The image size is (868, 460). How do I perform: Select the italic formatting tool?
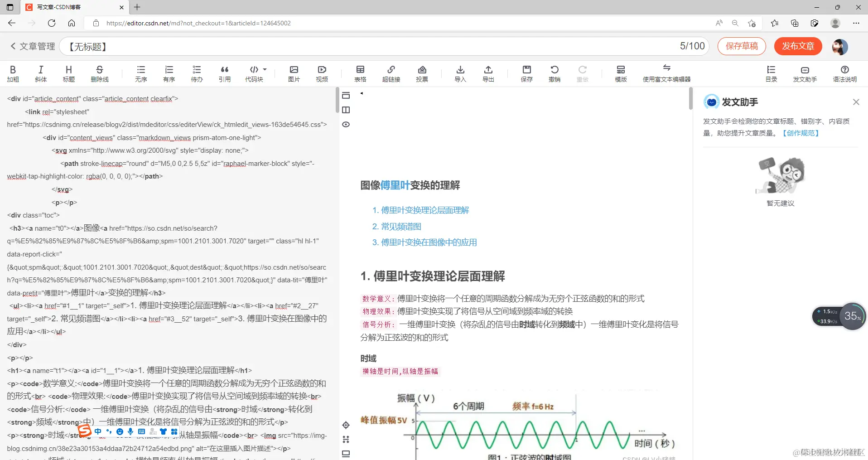point(40,73)
